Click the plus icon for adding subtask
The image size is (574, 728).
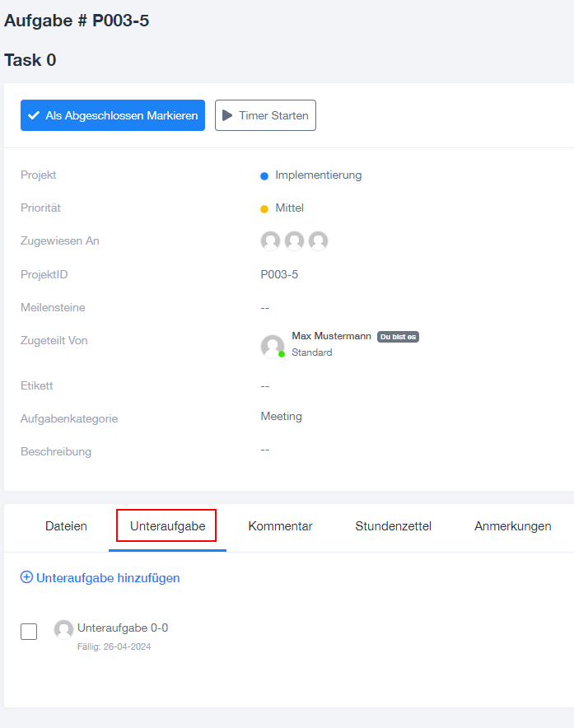(x=26, y=577)
